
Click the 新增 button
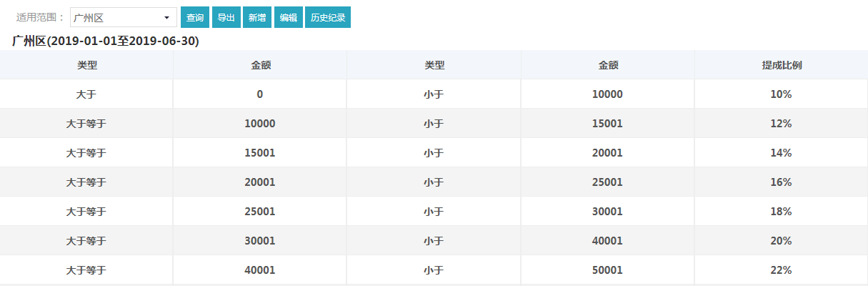(x=257, y=18)
